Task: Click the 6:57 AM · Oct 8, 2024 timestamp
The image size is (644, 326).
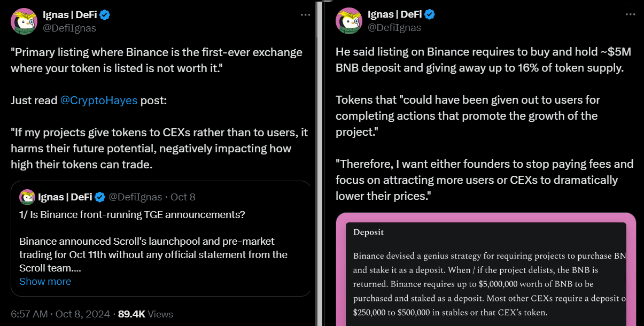Action: click(x=60, y=314)
